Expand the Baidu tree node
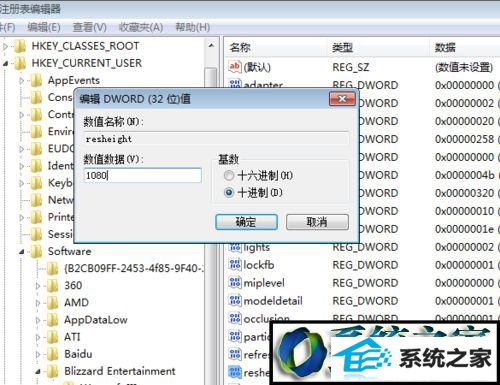This screenshot has width=500, height=385. coord(38,354)
